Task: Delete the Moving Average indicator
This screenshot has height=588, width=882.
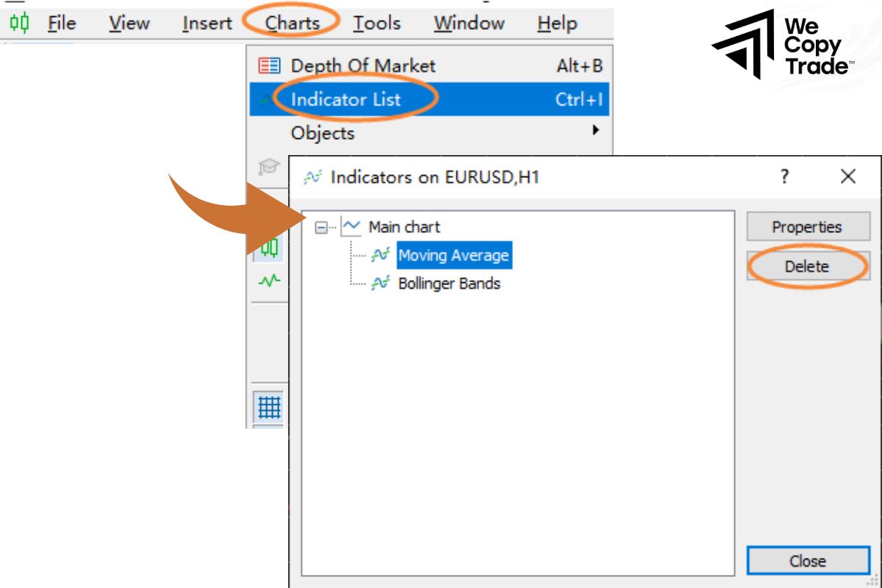Action: click(x=808, y=266)
